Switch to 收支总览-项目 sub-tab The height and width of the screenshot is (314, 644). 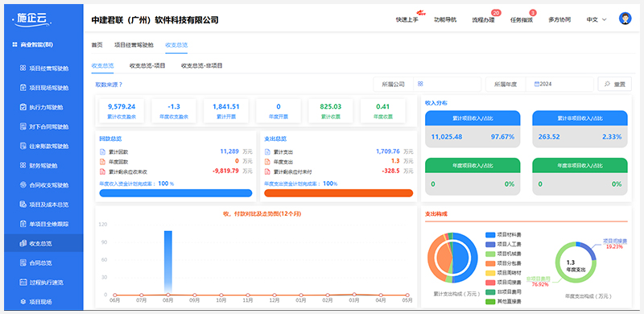pyautogui.click(x=147, y=65)
